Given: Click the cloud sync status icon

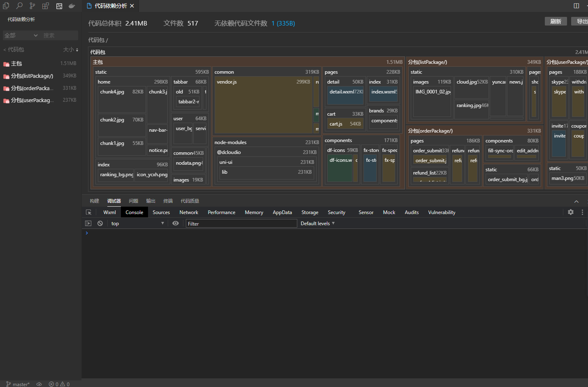Looking at the screenshot, I should [39, 384].
